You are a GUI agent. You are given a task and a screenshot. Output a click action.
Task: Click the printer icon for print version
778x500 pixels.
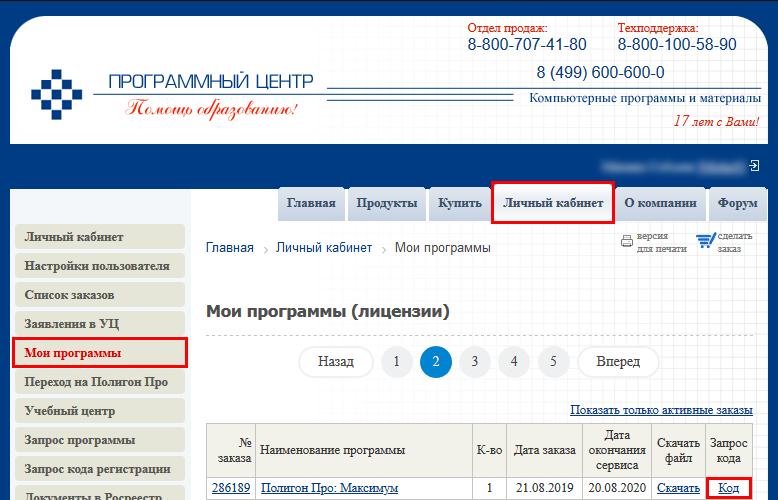(627, 242)
